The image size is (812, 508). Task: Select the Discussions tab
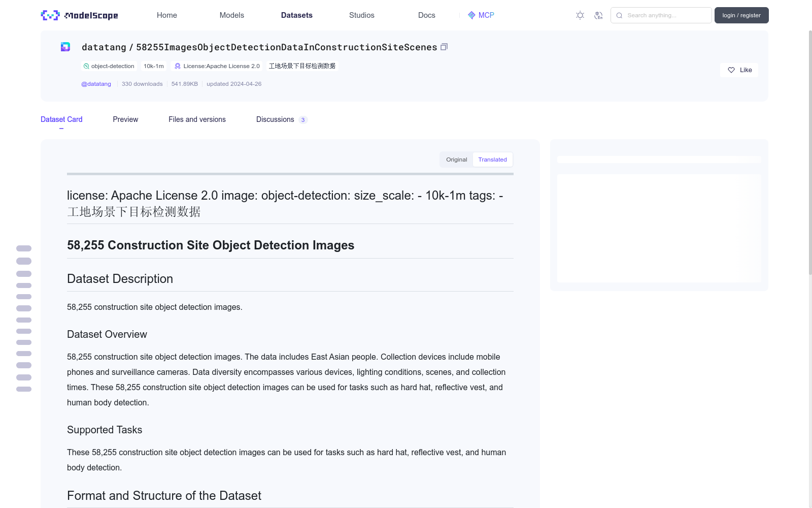tap(282, 119)
